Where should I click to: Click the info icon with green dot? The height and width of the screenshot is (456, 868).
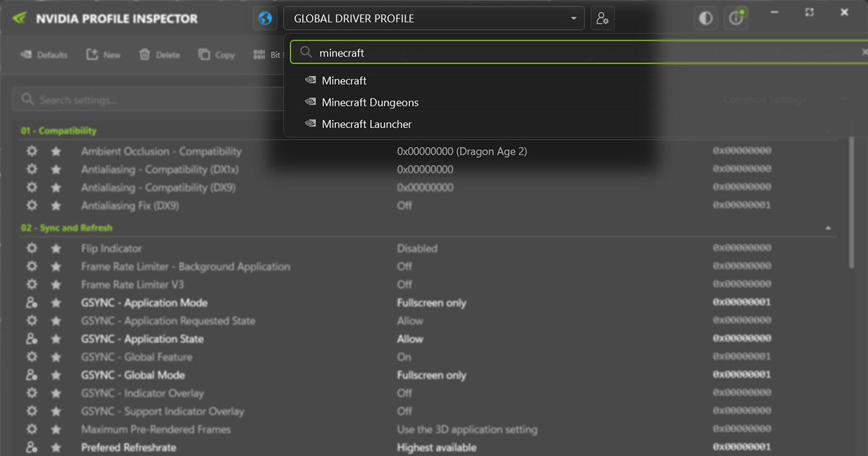click(736, 19)
